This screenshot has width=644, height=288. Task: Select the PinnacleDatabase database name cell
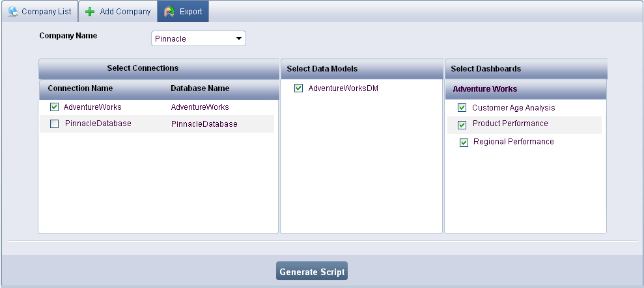[x=204, y=124]
